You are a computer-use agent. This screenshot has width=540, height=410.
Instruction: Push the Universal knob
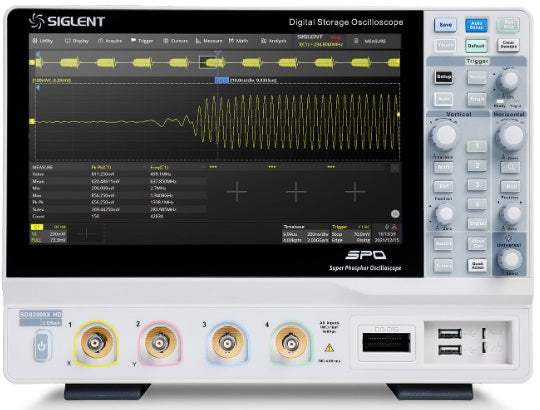pos(510,260)
